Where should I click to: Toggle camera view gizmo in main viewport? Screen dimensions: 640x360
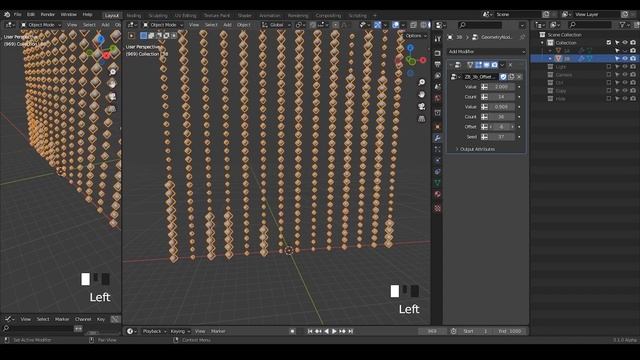coord(422,107)
